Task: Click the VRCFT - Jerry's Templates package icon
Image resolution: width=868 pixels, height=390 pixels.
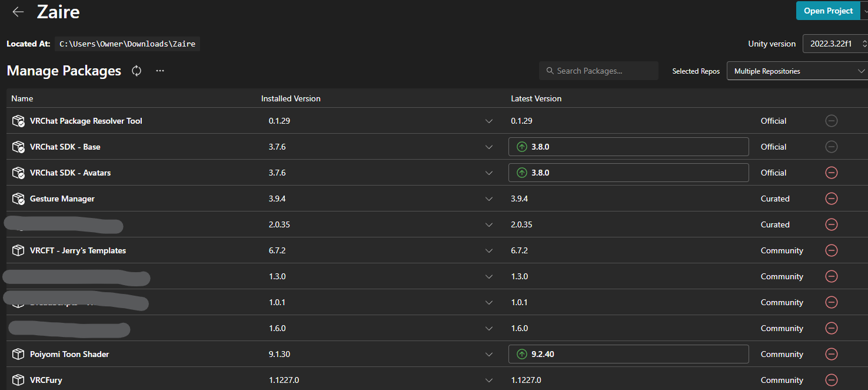Action: tap(18, 250)
